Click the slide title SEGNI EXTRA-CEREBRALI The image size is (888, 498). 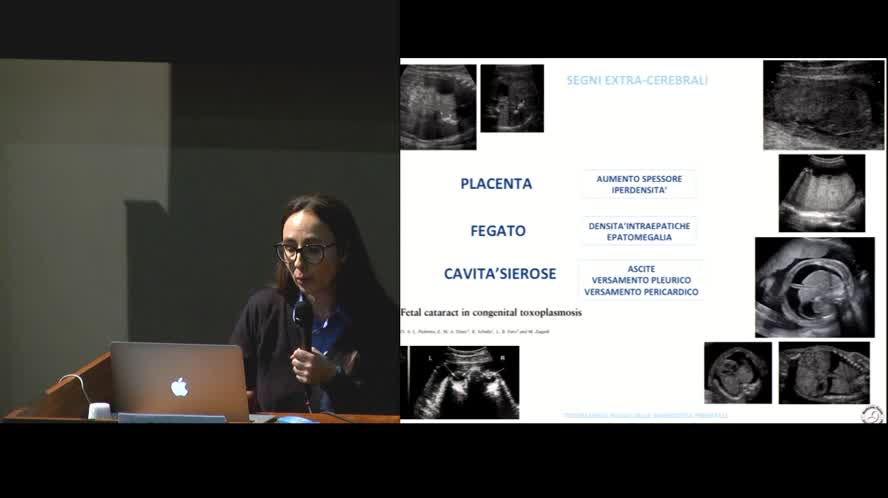(x=637, y=80)
